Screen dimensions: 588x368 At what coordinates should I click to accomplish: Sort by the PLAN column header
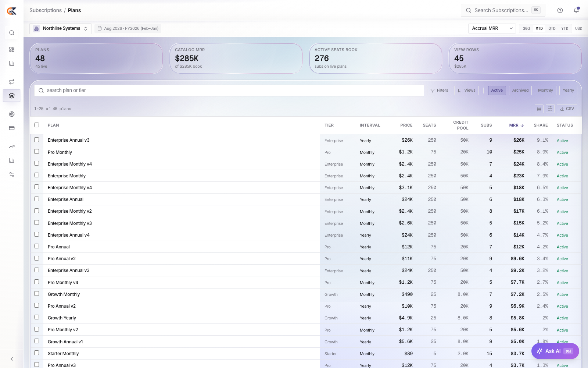tap(53, 125)
